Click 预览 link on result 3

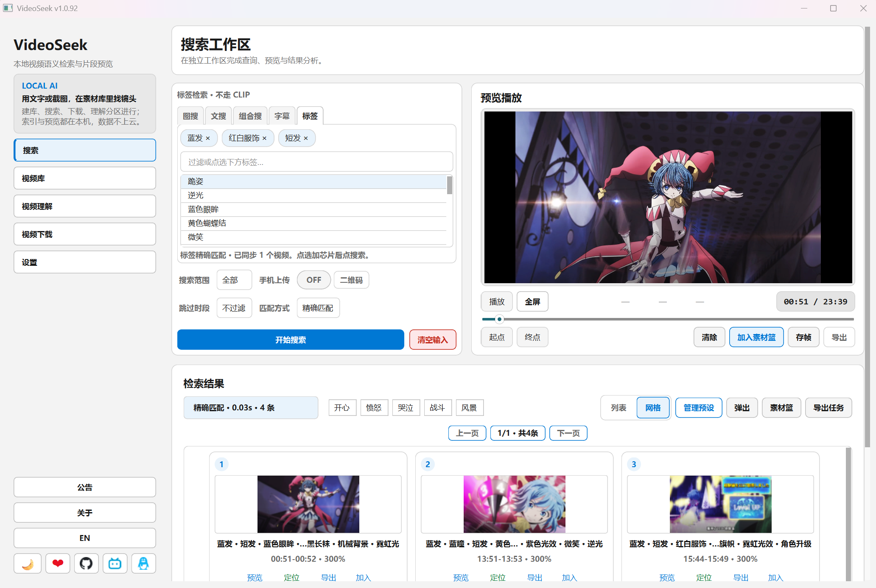pyautogui.click(x=667, y=577)
